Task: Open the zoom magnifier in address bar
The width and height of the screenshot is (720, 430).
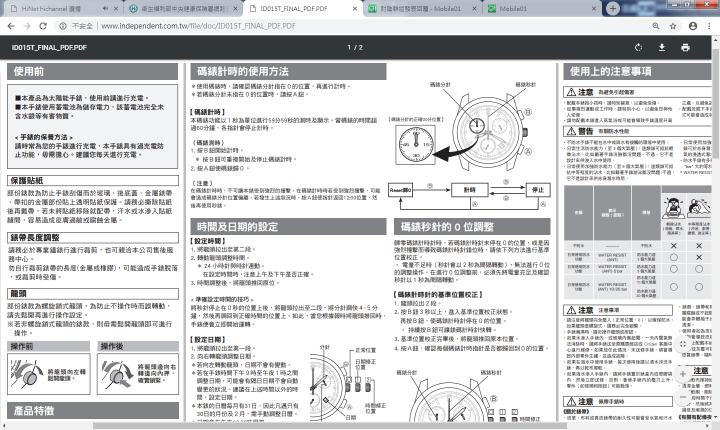Action: pyautogui.click(x=656, y=26)
